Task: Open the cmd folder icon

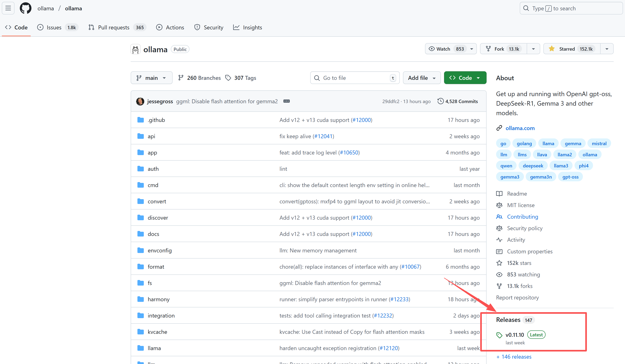Action: coord(141,185)
